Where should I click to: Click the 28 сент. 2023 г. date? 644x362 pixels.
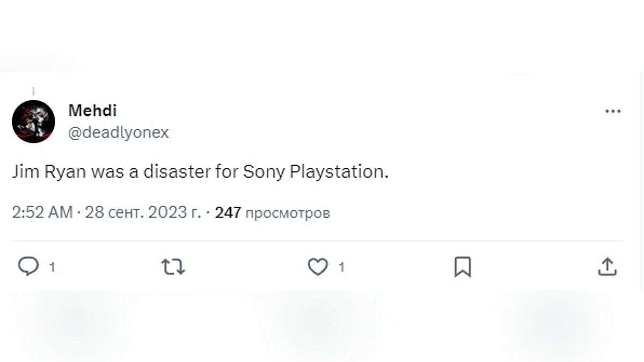coord(143,212)
